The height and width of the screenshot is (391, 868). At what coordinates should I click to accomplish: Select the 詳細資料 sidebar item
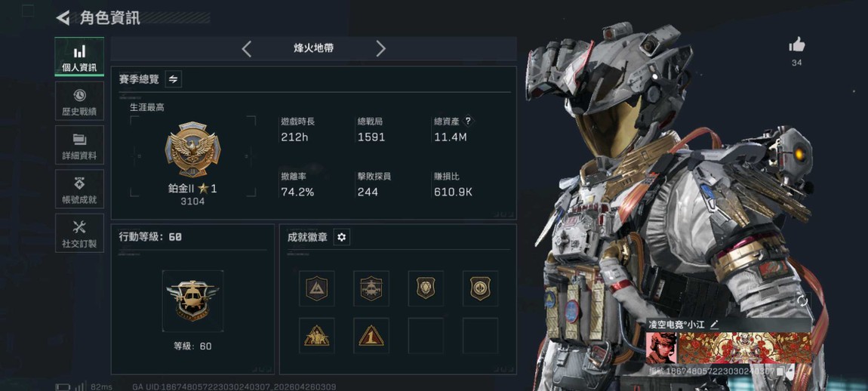[79, 145]
